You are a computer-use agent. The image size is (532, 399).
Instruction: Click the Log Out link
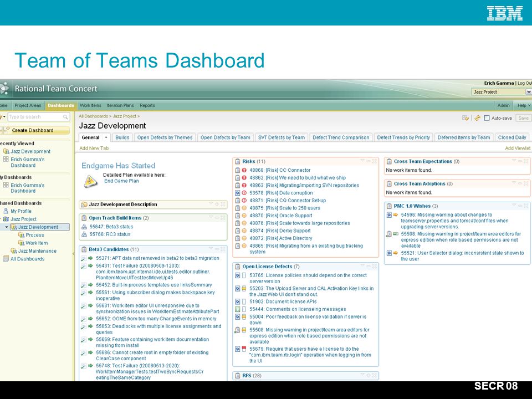click(x=525, y=83)
